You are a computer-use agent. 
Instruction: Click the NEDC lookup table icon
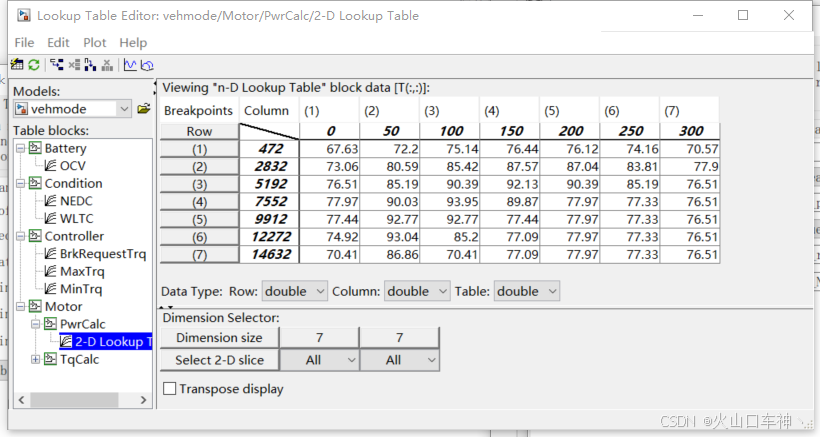[x=50, y=201]
